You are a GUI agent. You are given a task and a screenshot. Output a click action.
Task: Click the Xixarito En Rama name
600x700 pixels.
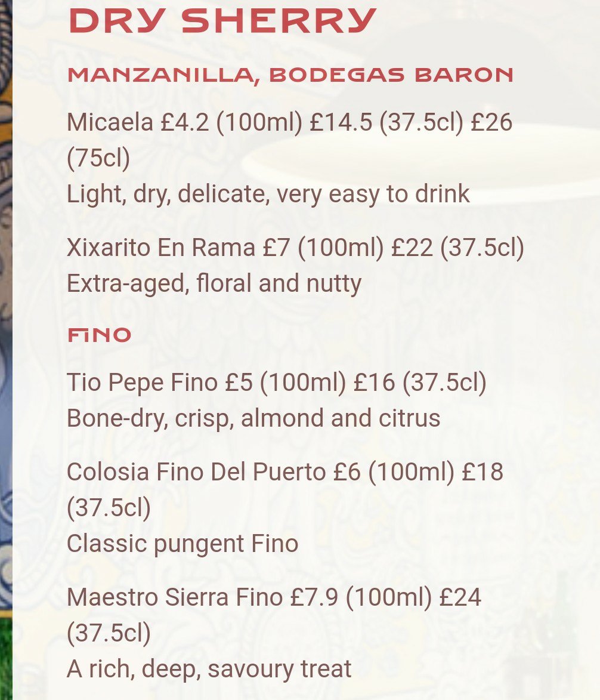pos(161,248)
